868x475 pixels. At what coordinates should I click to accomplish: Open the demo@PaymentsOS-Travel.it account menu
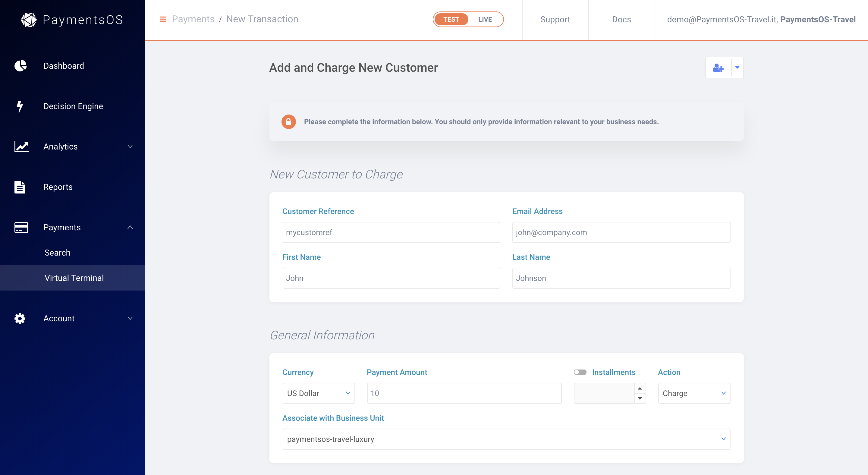761,20
